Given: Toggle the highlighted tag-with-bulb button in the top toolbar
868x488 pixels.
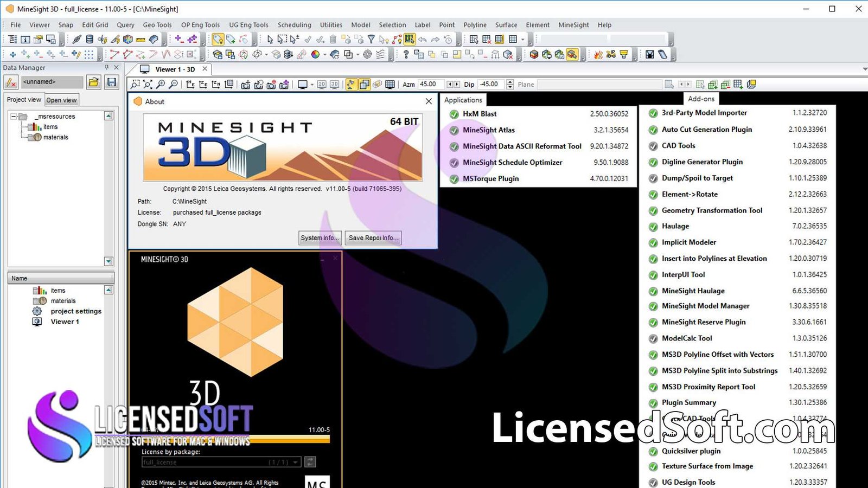Looking at the screenshot, I should (218, 39).
